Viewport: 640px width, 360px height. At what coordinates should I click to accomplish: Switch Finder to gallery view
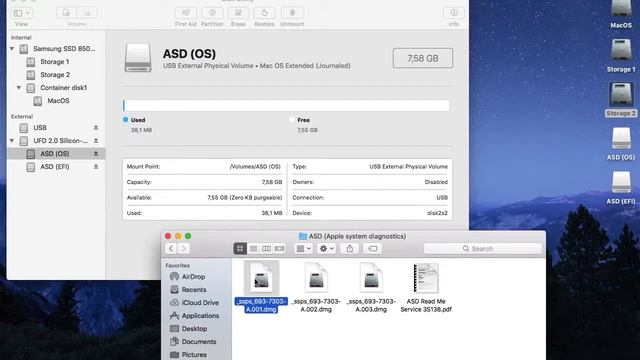pyautogui.click(x=279, y=249)
